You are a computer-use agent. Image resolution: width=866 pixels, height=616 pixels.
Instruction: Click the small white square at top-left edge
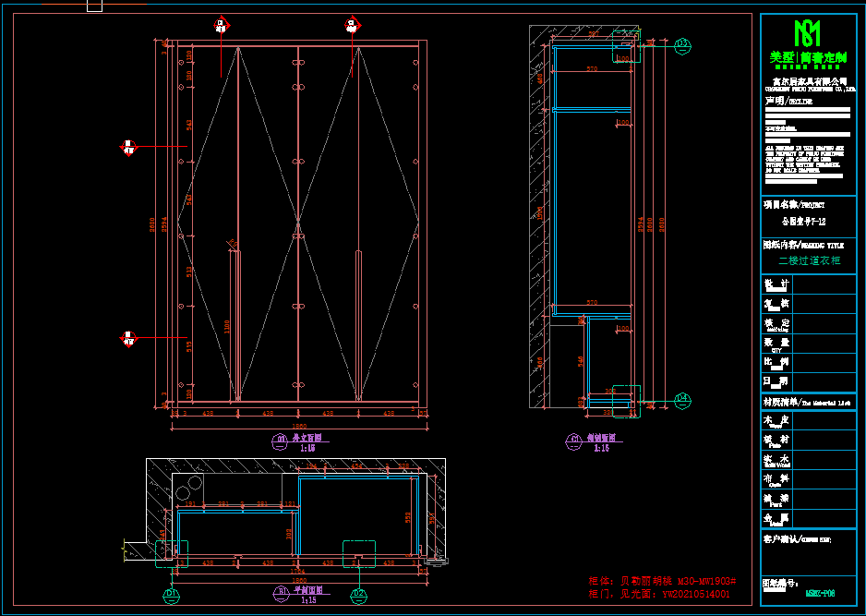pyautogui.click(x=94, y=6)
